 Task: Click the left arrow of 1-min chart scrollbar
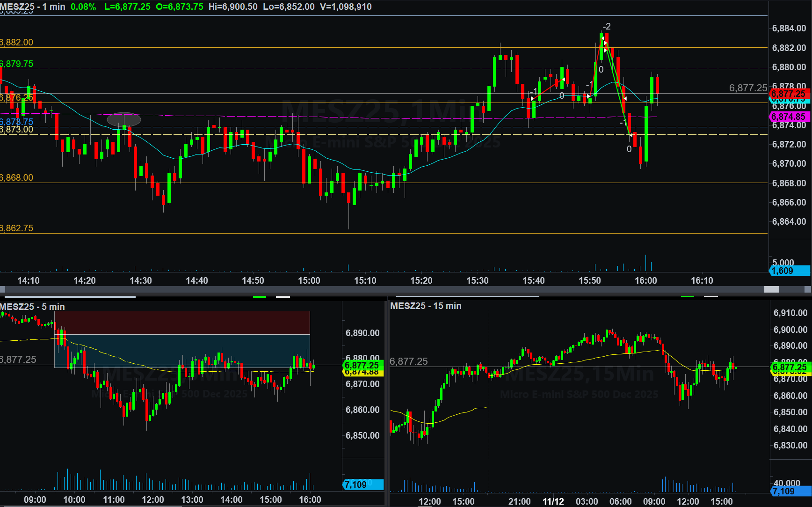(3, 289)
